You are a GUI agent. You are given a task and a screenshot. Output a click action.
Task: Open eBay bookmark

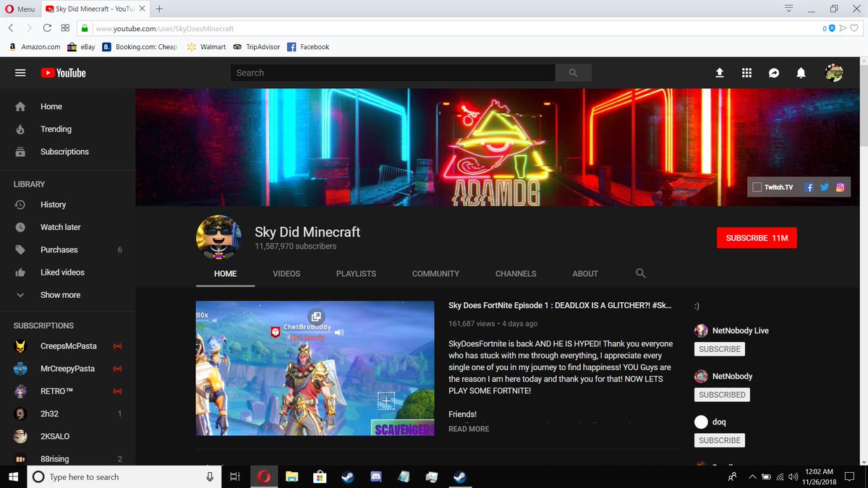point(82,47)
